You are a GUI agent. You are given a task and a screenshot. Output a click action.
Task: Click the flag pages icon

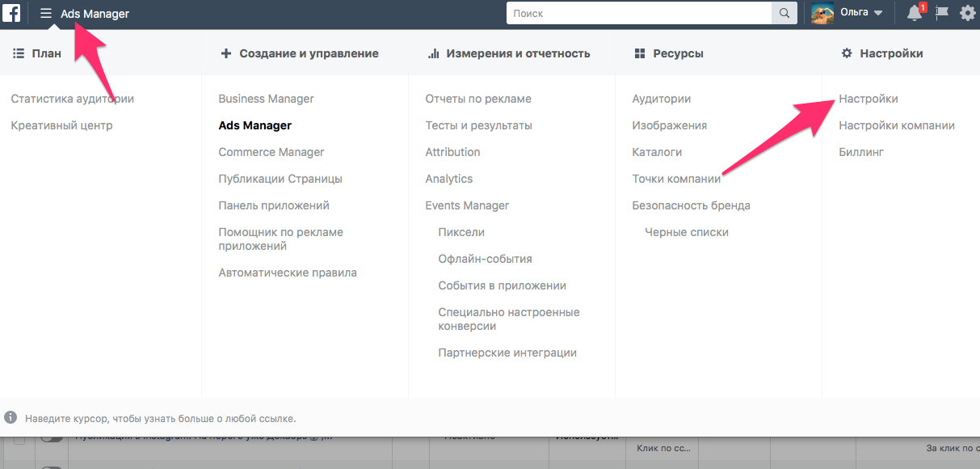pos(941,13)
